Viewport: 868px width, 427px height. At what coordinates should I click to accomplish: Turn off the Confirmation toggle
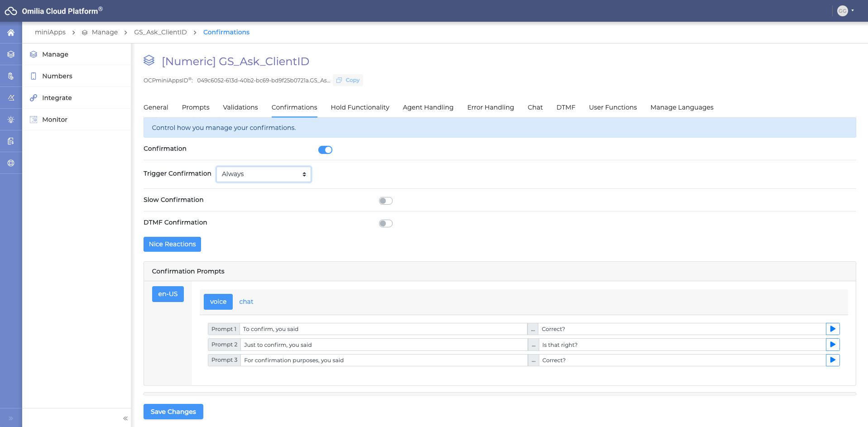325,150
